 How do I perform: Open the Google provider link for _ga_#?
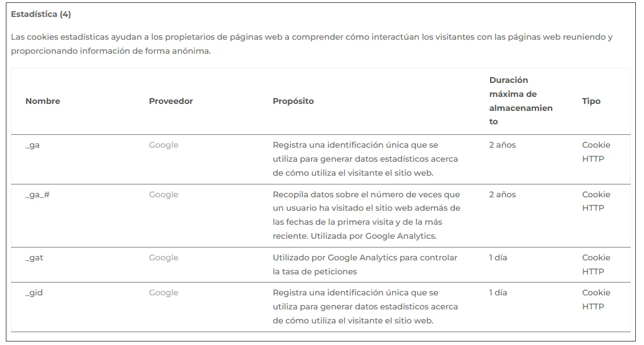click(163, 194)
